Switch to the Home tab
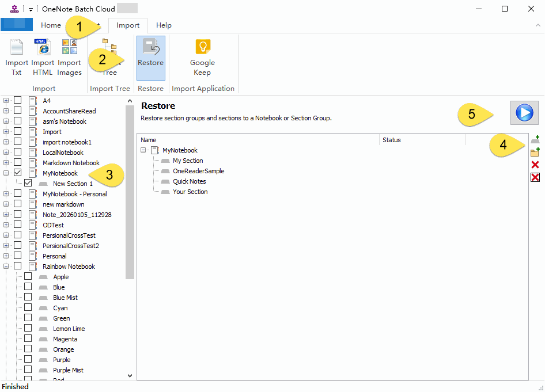 [x=51, y=25]
